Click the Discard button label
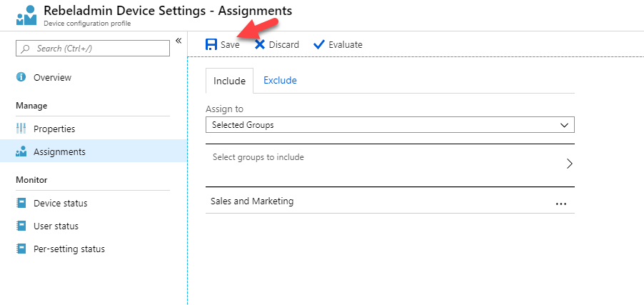Image resolution: width=644 pixels, height=305 pixels. point(284,44)
